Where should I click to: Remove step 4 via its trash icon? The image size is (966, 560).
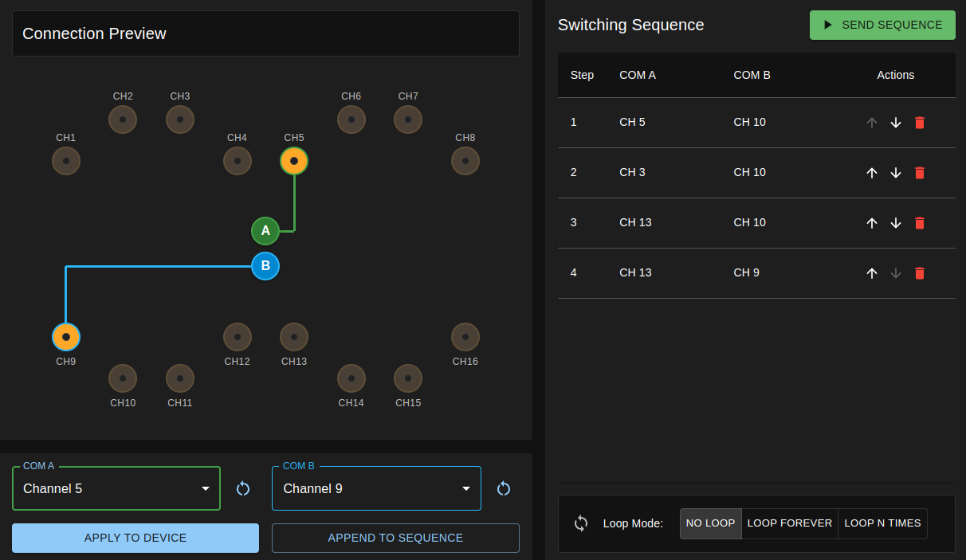(920, 273)
